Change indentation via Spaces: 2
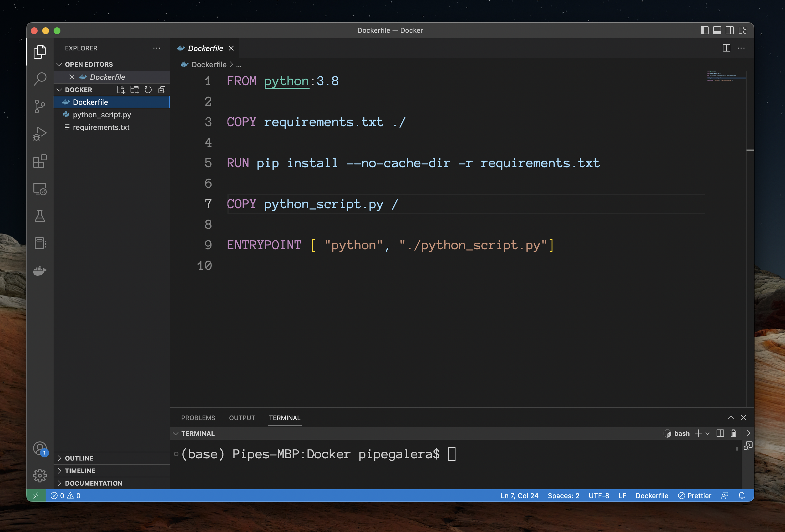This screenshot has height=532, width=785. 564,496
